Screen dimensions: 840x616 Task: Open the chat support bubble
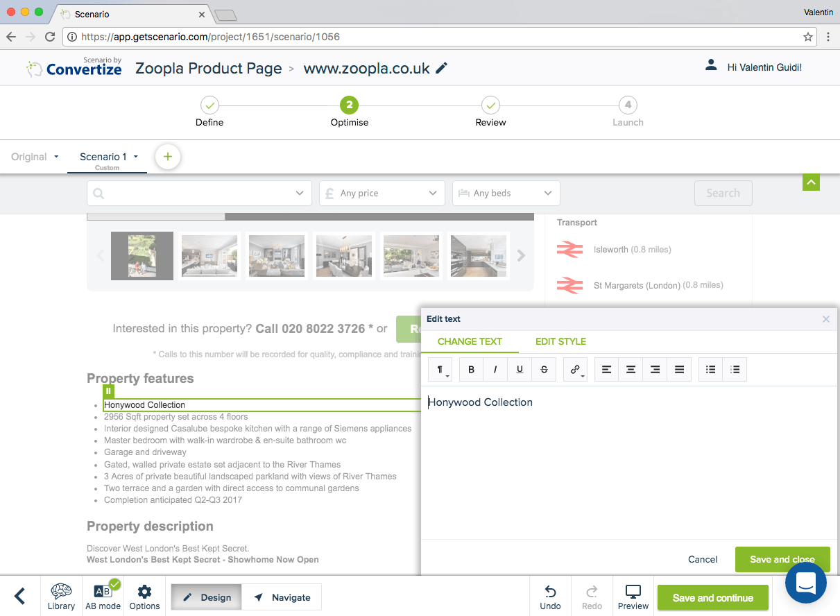[805, 583]
